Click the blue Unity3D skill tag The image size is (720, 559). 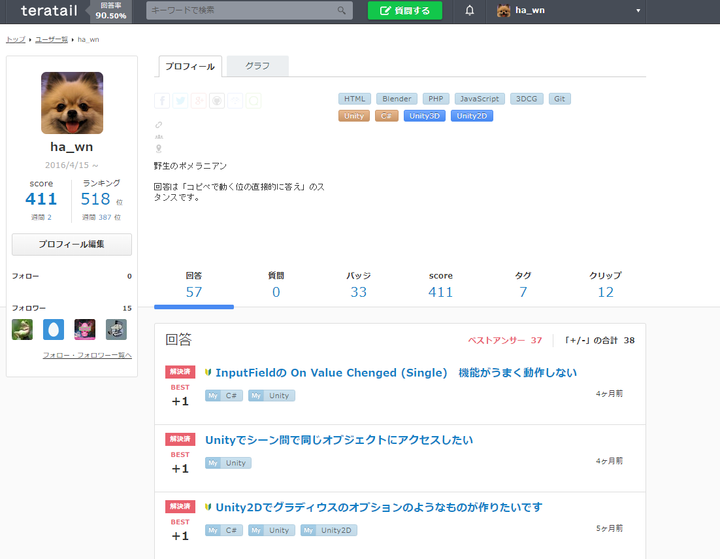click(x=424, y=116)
